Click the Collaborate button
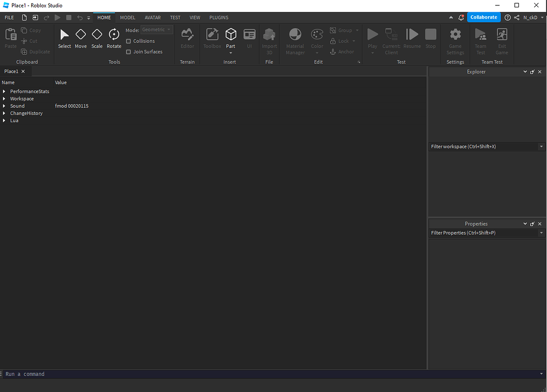The height and width of the screenshot is (392, 547). click(484, 17)
